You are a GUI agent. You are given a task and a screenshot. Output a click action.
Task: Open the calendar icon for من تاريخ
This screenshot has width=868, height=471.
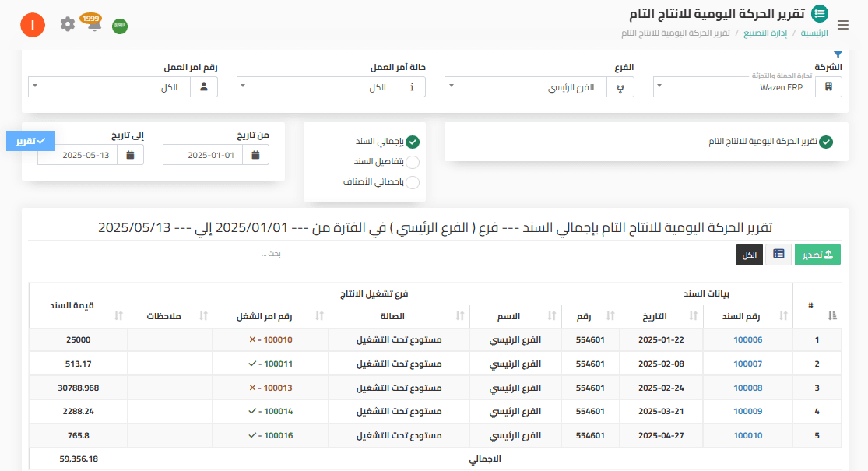[x=255, y=154]
